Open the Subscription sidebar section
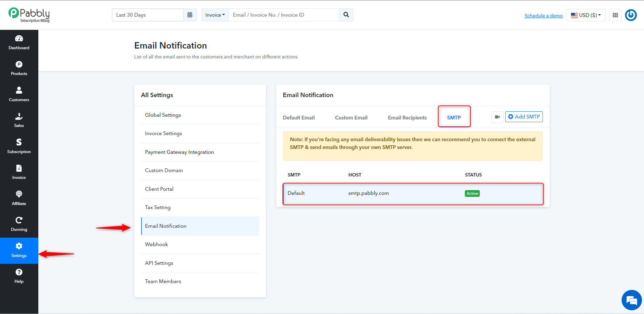The width and height of the screenshot is (644, 314). pyautogui.click(x=19, y=146)
